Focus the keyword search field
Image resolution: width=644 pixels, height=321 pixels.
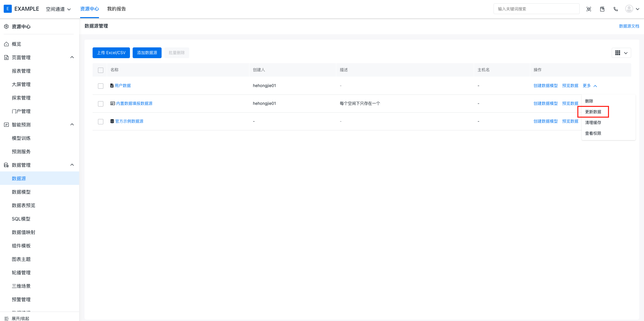point(537,9)
